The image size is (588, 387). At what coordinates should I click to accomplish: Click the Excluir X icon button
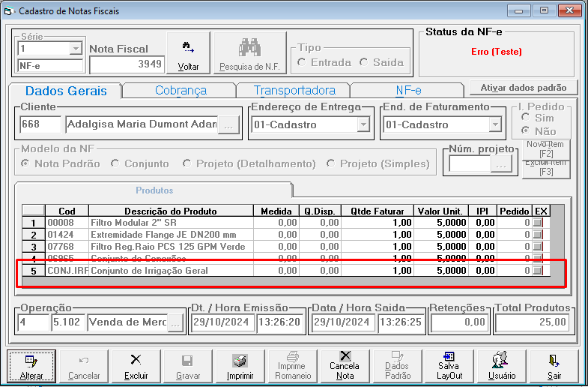click(x=136, y=366)
